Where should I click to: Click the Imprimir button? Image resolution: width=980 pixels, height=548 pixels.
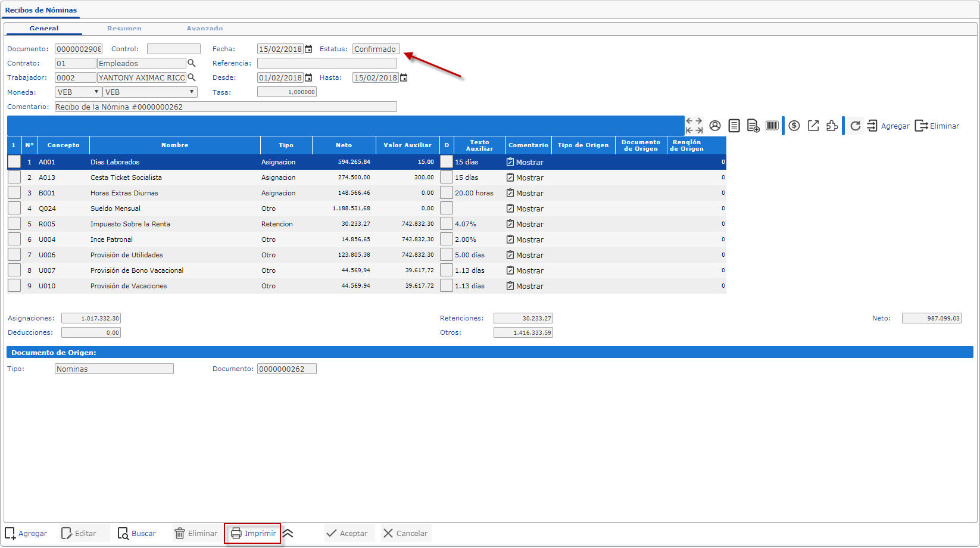(254, 534)
